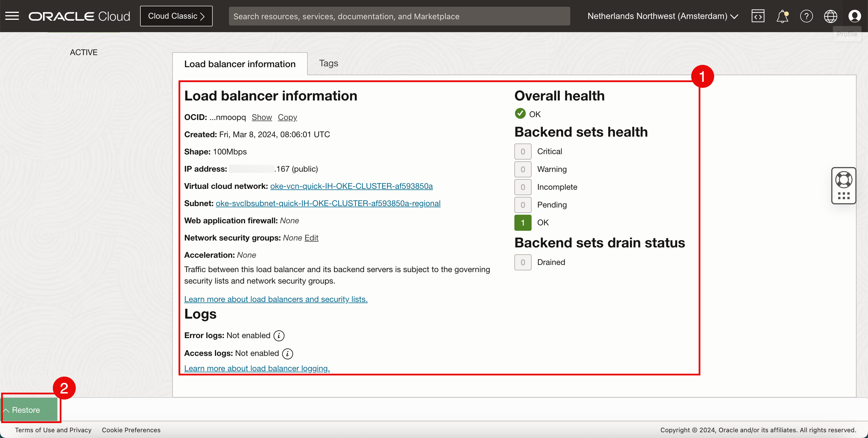Open the Cloud Shell developer tools icon
Viewport: 868px width, 438px height.
tap(758, 16)
